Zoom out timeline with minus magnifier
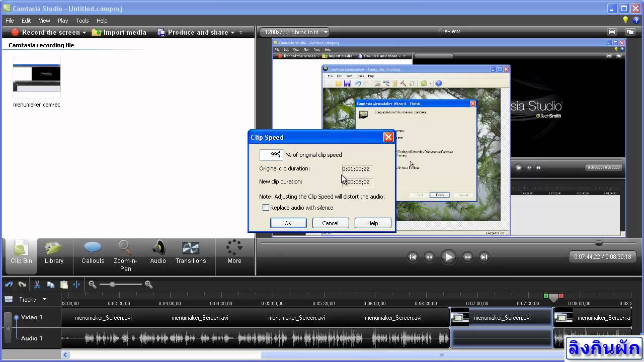This screenshot has width=644, height=362. pos(92,284)
